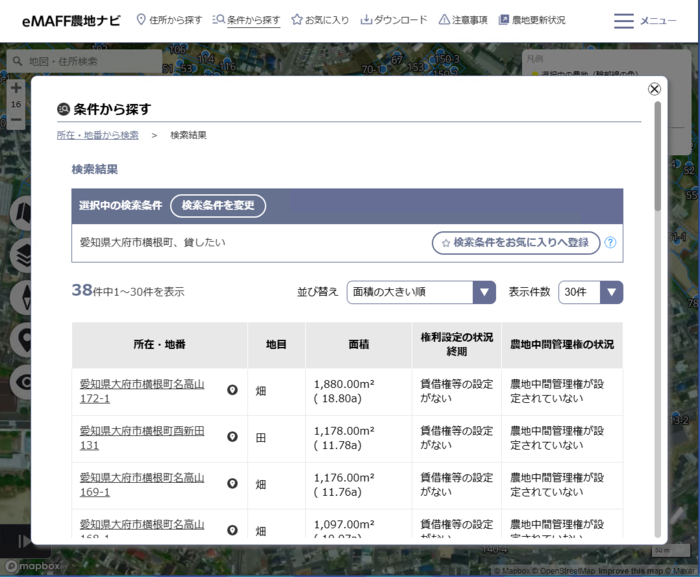Image resolution: width=700 pixels, height=577 pixels.
Task: Click the search magnifier icon in map search
Action: [x=17, y=61]
